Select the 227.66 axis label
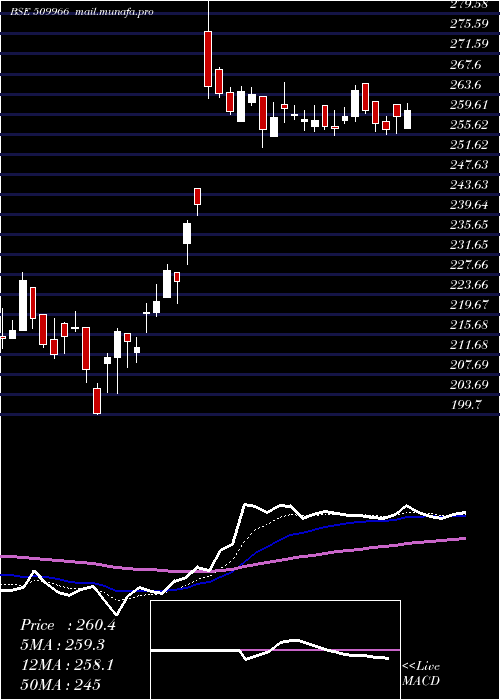Viewport: 500px width, 700px height. [x=469, y=264]
